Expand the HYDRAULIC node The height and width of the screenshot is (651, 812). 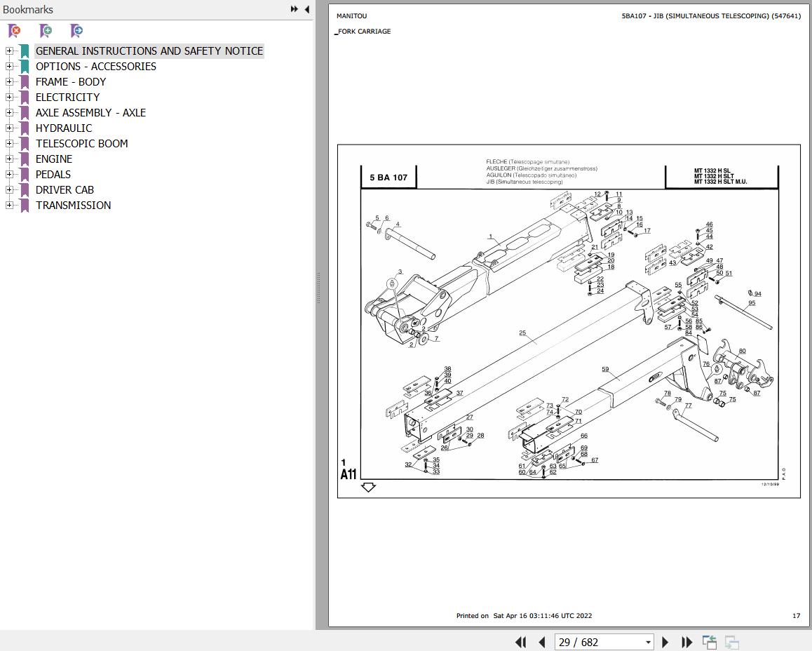9,128
